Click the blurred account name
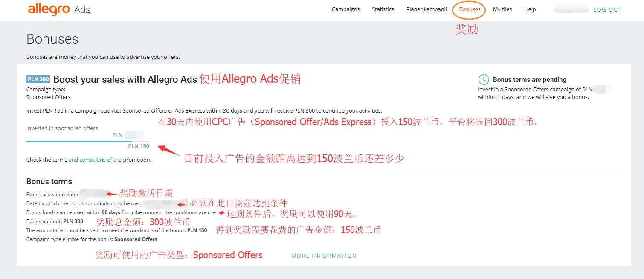 click(x=571, y=9)
